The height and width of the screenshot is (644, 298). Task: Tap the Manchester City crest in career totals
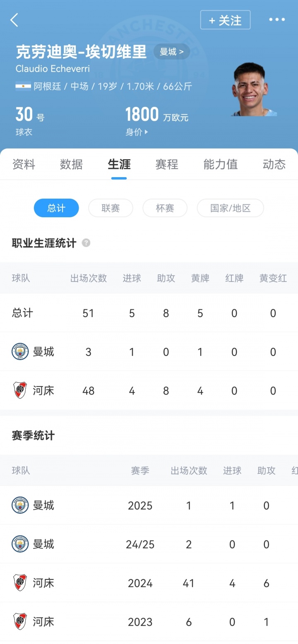(x=20, y=352)
